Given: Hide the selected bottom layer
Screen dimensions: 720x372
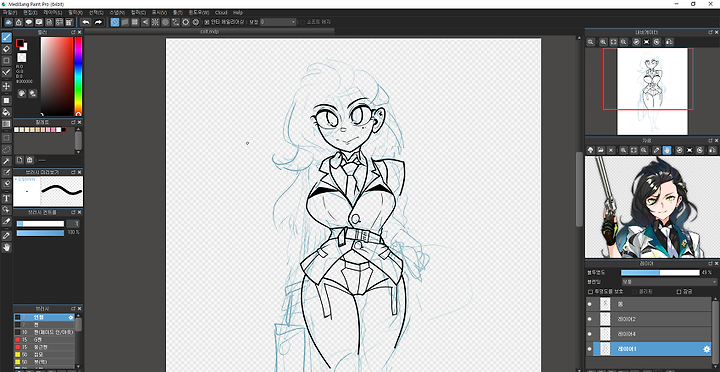Looking at the screenshot, I should tap(590, 349).
